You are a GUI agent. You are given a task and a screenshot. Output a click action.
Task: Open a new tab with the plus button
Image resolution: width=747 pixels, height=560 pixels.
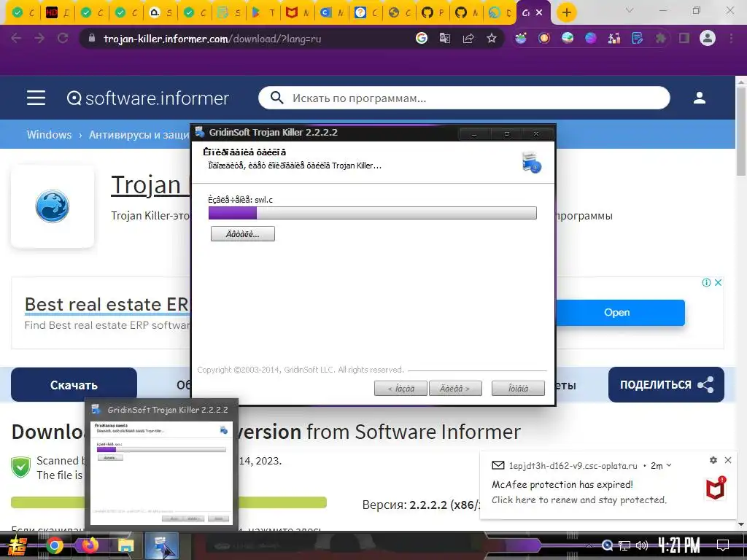(566, 12)
